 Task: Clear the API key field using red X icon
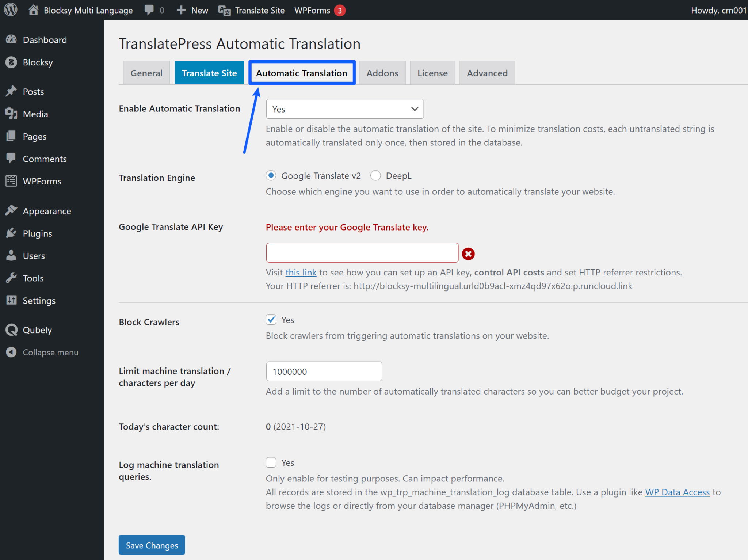(468, 253)
